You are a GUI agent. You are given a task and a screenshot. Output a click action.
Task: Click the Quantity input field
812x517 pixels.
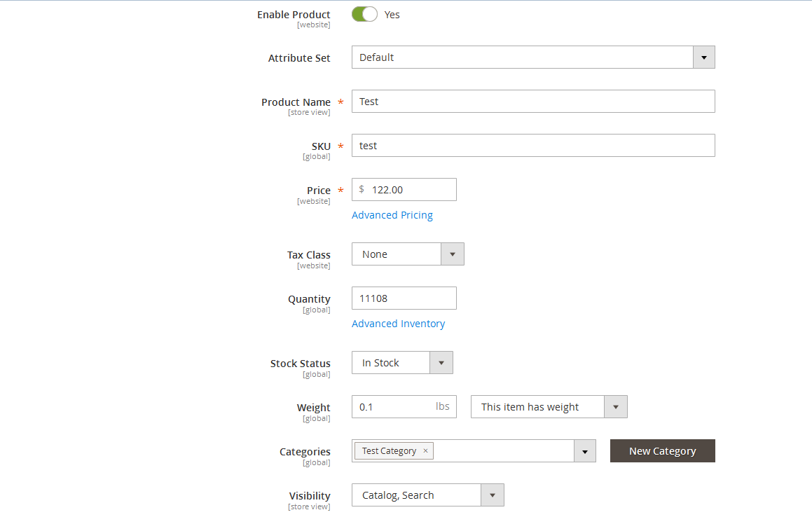pos(404,298)
